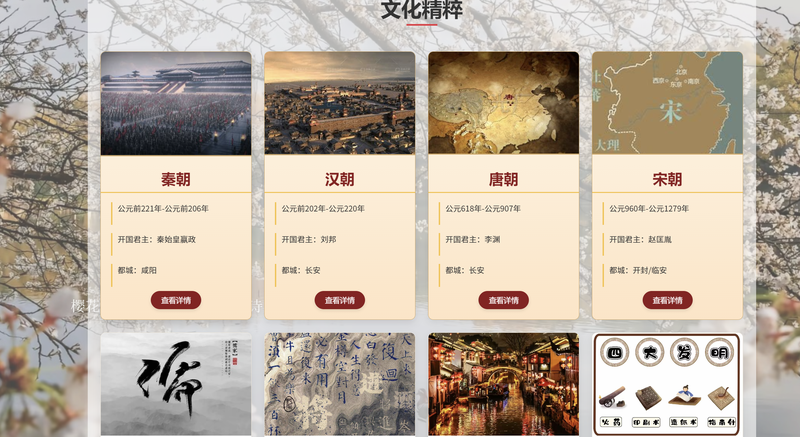This screenshot has height=437, width=800.
Task: Click 查看详情 button under 汉朝
Action: point(339,300)
